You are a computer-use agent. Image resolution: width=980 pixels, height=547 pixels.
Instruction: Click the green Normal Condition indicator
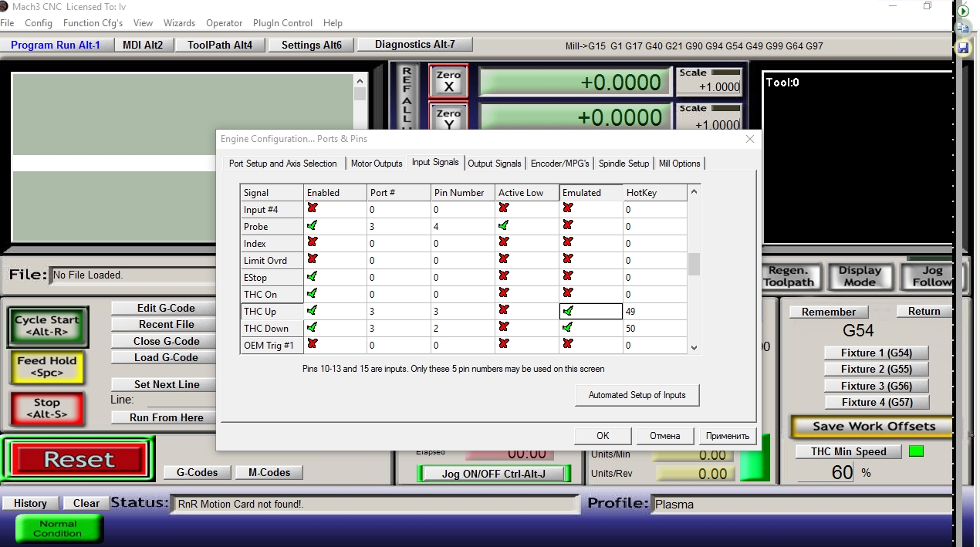click(x=59, y=528)
